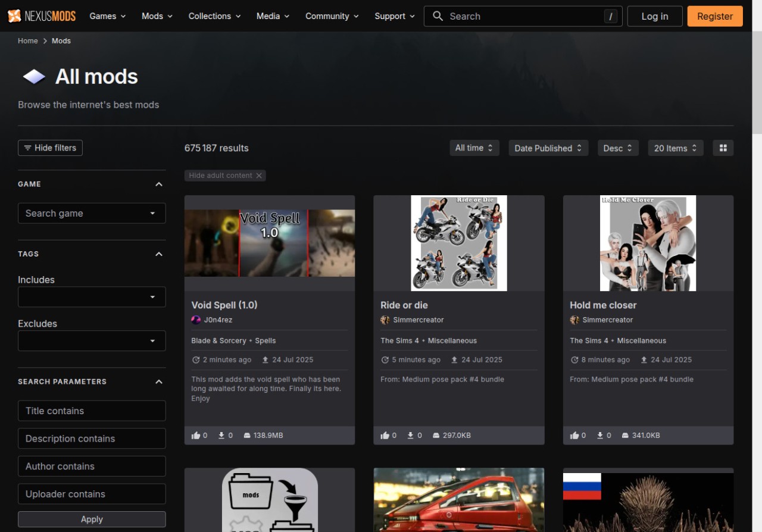Open the 20 Items page size dropdown
The width and height of the screenshot is (762, 532).
coord(675,148)
